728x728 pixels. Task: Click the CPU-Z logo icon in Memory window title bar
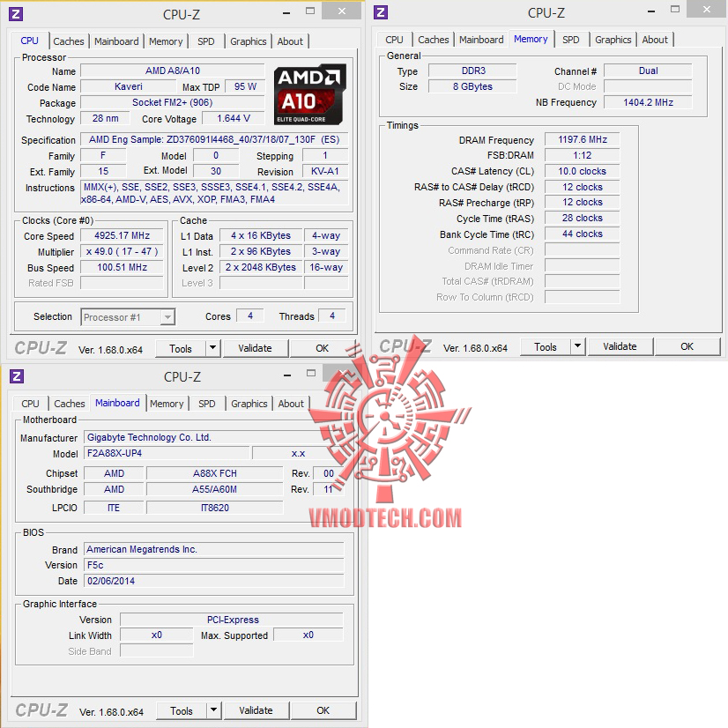381,12
